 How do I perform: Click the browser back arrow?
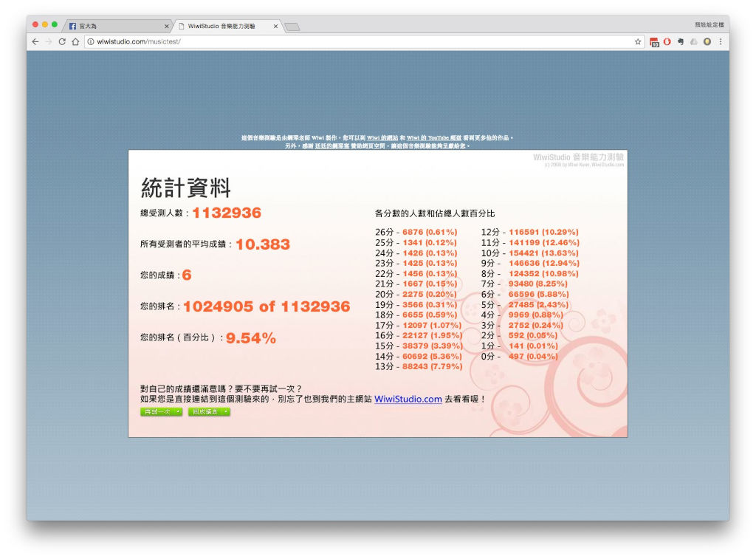pos(35,42)
